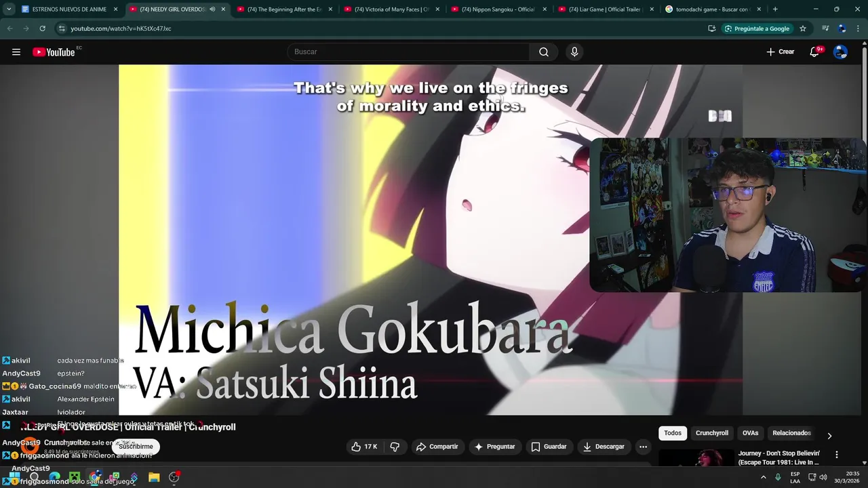
Task: Bookmark this page with star icon
Action: (x=803, y=28)
